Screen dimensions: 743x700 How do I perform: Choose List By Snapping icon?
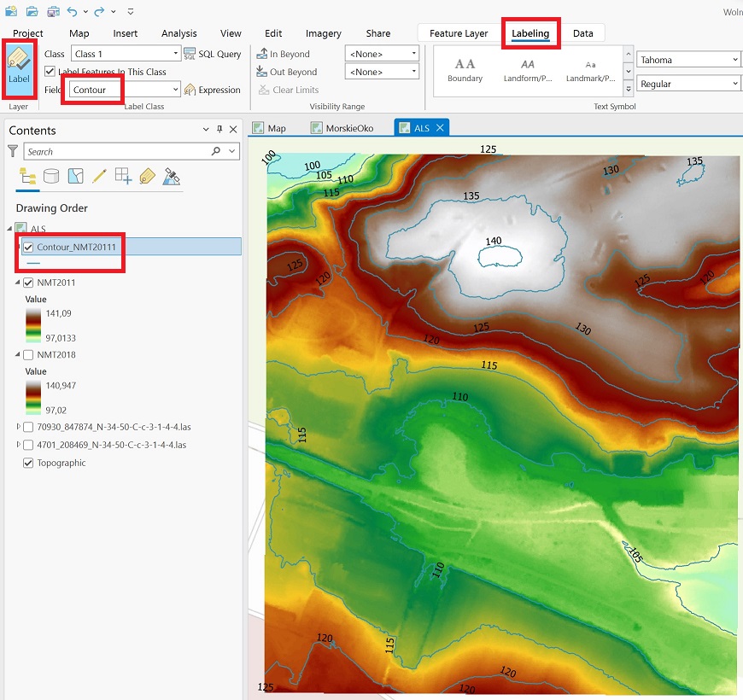[123, 176]
